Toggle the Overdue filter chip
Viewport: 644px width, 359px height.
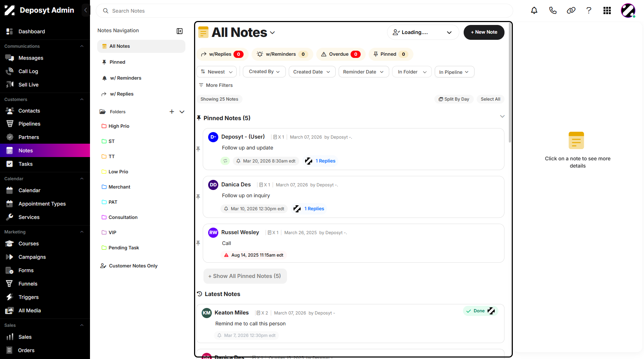(x=341, y=54)
